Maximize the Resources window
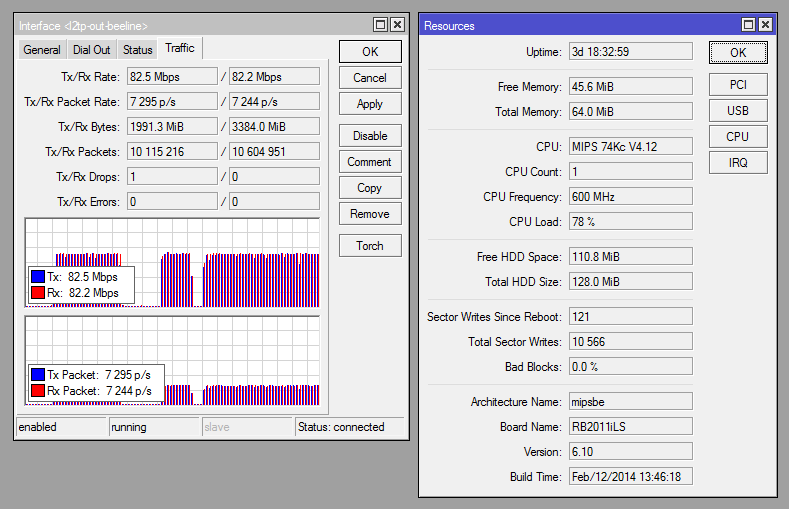This screenshot has height=509, width=789. point(748,25)
